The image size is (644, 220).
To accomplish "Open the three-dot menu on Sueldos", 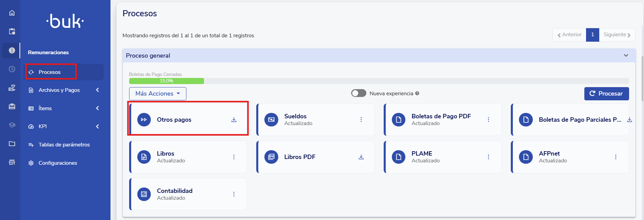I will click(x=361, y=120).
